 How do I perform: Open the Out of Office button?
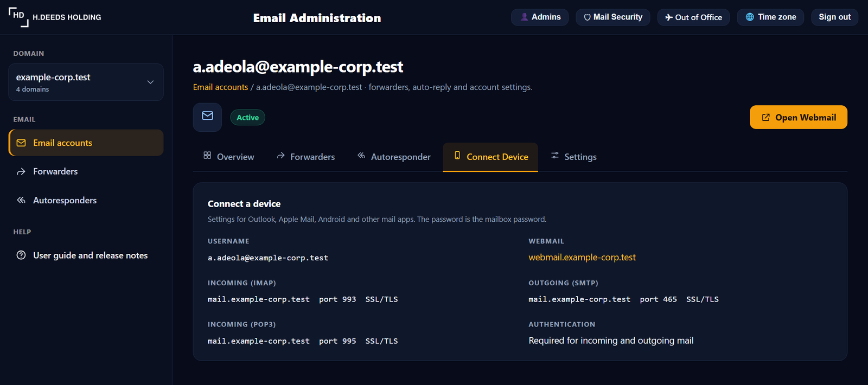pos(693,17)
